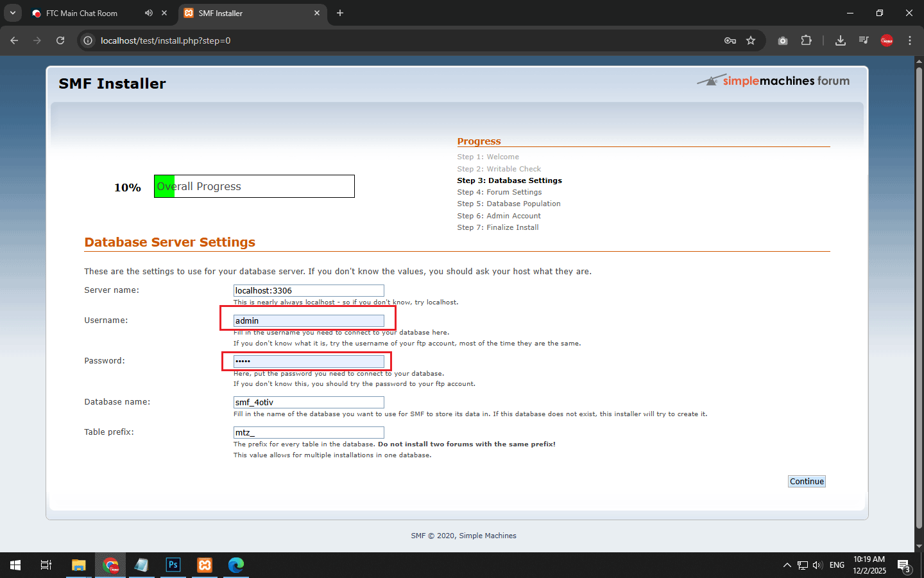Open the Extensions puzzle-piece menu

[806, 40]
